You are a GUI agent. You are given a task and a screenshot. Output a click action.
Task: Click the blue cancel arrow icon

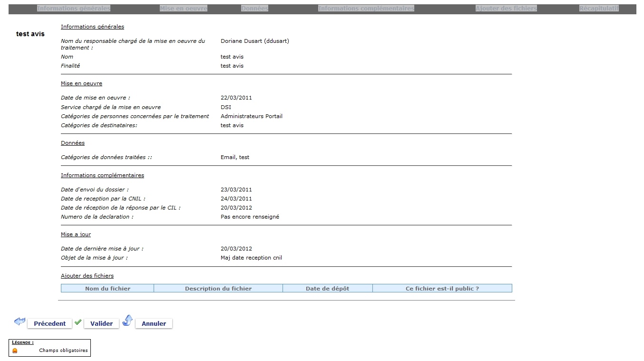(x=127, y=321)
